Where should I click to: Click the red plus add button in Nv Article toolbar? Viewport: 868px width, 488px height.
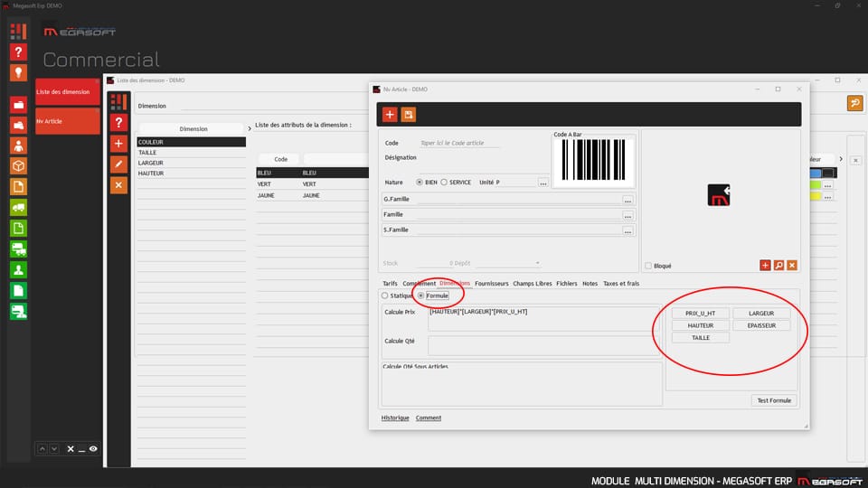(390, 114)
